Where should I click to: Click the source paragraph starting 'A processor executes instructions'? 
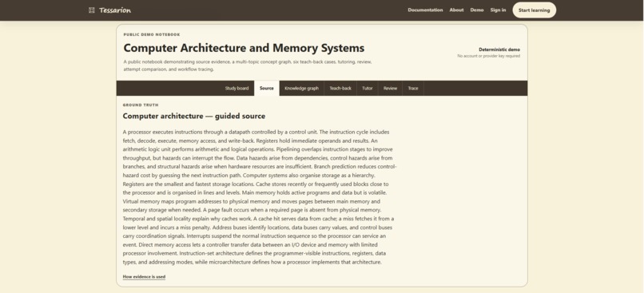260,197
